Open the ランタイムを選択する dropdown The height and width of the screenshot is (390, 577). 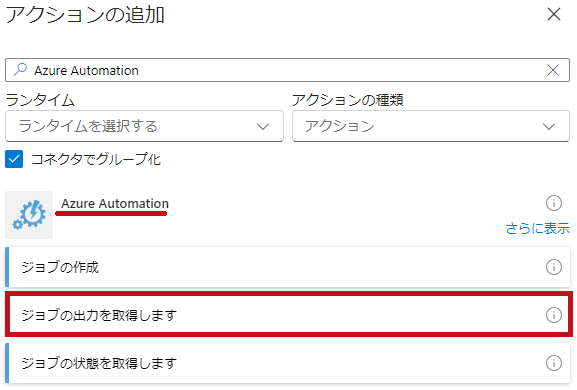[x=144, y=126]
